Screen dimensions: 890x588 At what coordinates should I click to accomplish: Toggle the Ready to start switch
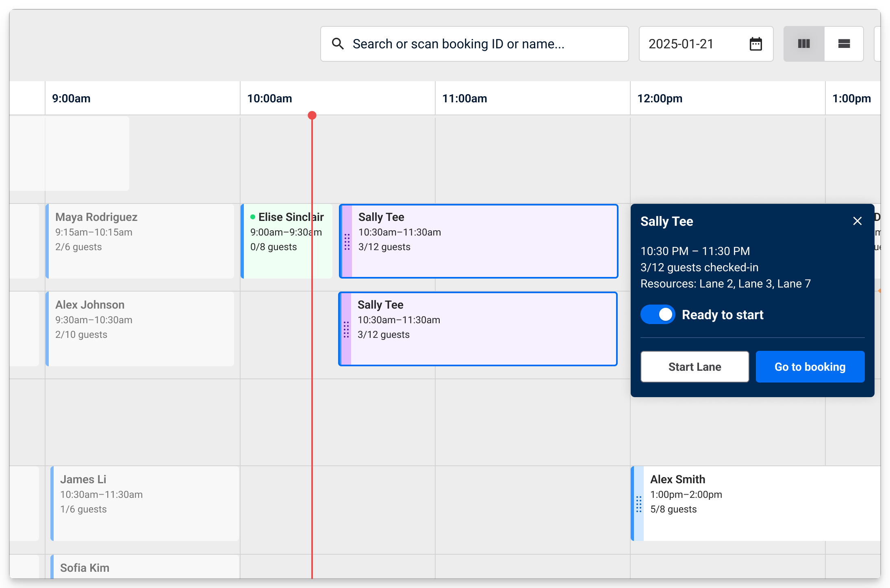click(658, 315)
